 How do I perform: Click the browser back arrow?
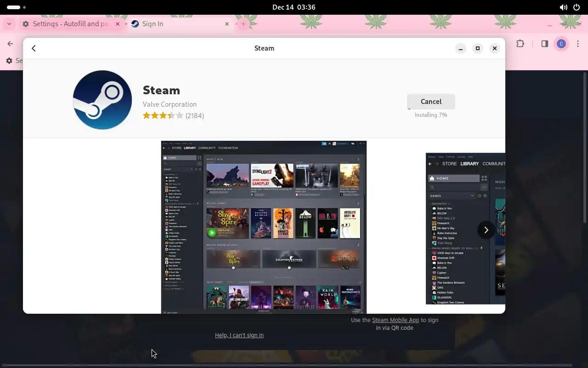[x=10, y=44]
